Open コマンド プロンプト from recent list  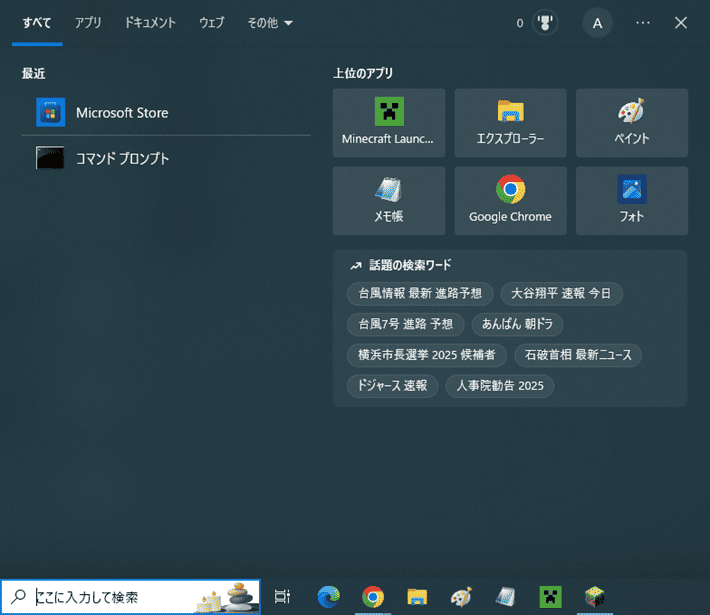coord(166,158)
